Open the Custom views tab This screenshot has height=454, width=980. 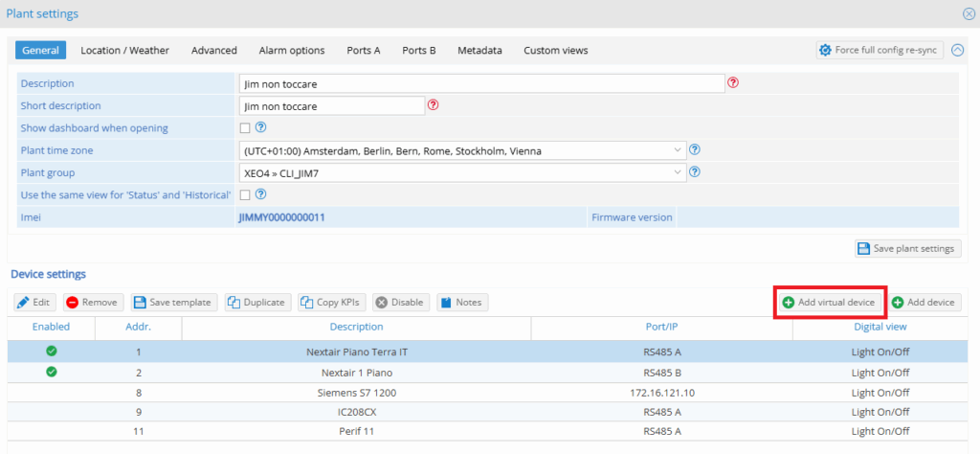pyautogui.click(x=556, y=50)
